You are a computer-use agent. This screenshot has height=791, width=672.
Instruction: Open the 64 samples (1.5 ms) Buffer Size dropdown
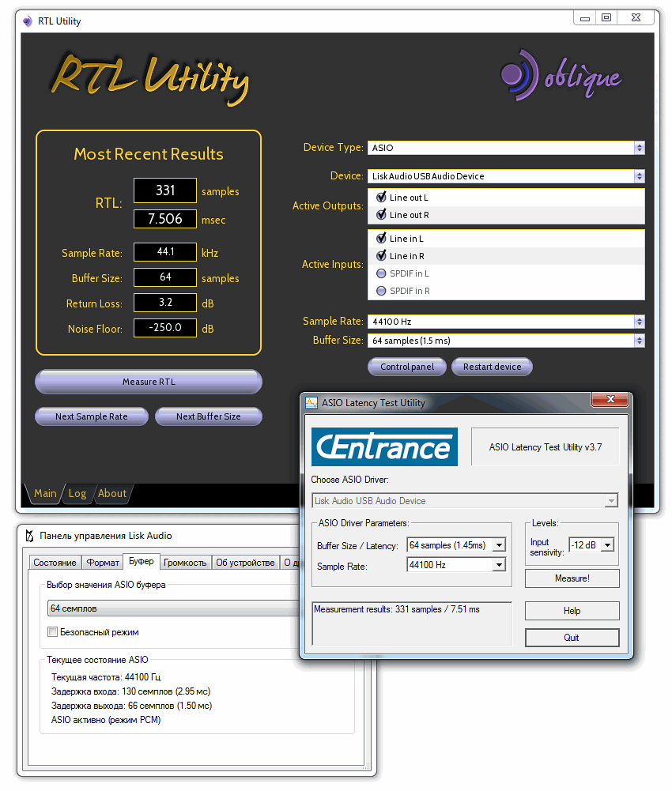tap(506, 341)
